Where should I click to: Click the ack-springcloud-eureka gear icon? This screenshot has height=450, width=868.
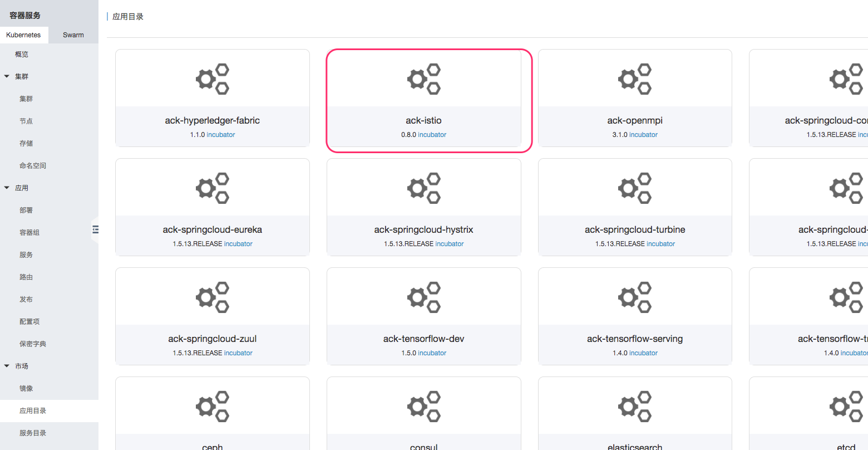coord(213,188)
